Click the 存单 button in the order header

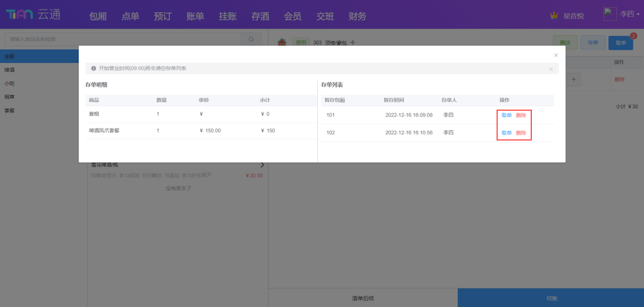pyautogui.click(x=593, y=43)
